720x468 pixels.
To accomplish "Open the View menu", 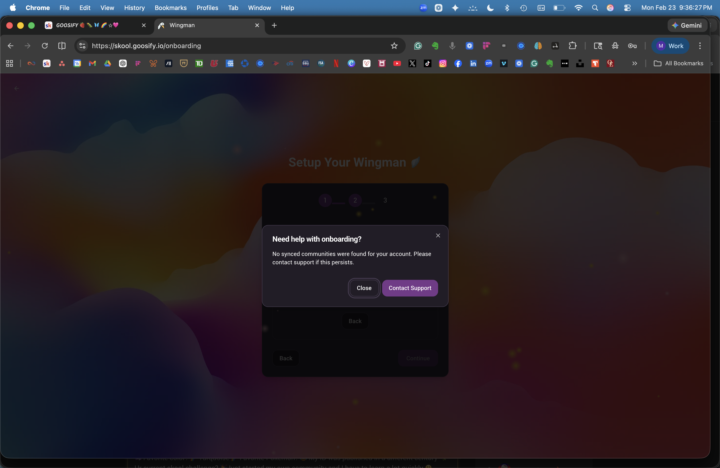I will [x=107, y=8].
